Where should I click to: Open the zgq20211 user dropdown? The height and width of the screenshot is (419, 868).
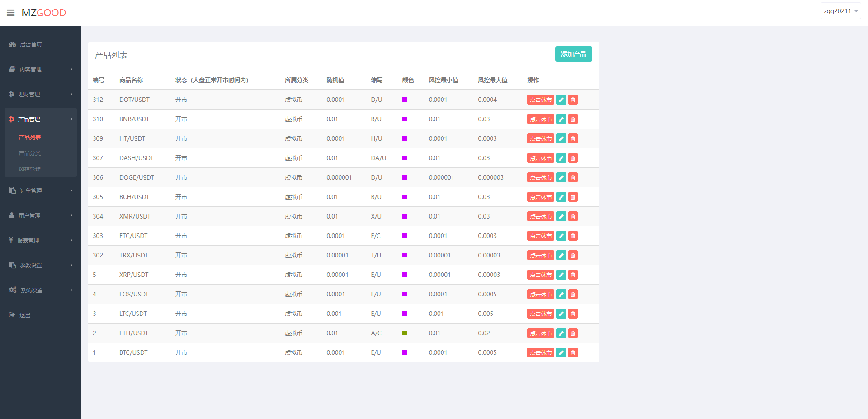840,11
